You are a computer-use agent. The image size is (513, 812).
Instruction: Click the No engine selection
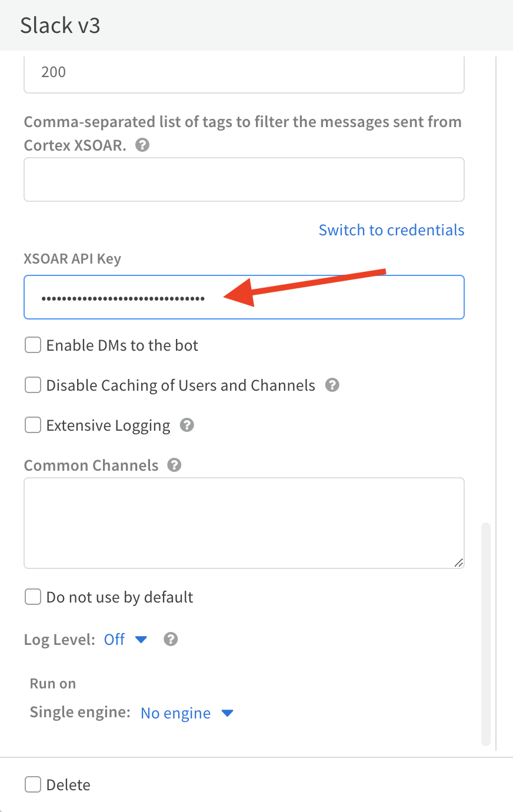point(175,713)
